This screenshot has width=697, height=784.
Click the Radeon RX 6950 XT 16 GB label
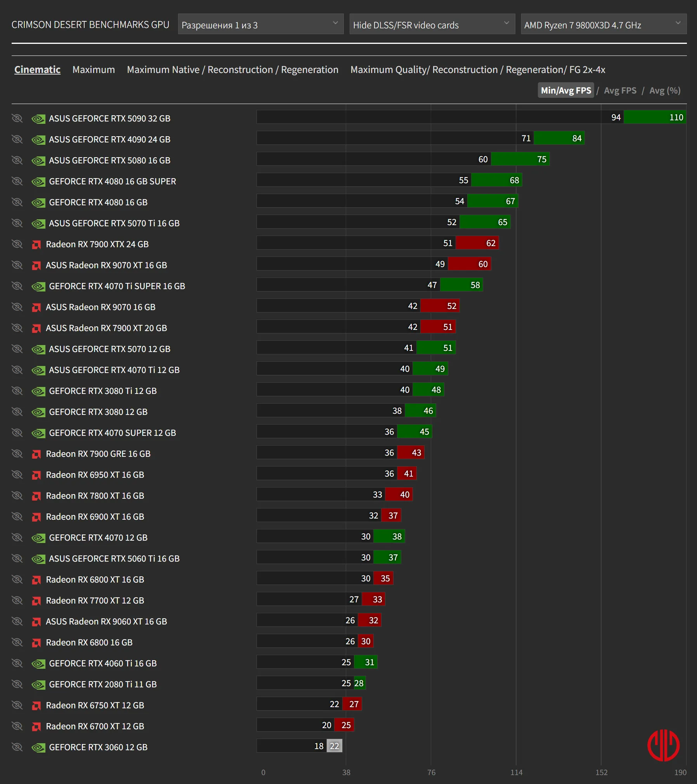[x=95, y=475]
